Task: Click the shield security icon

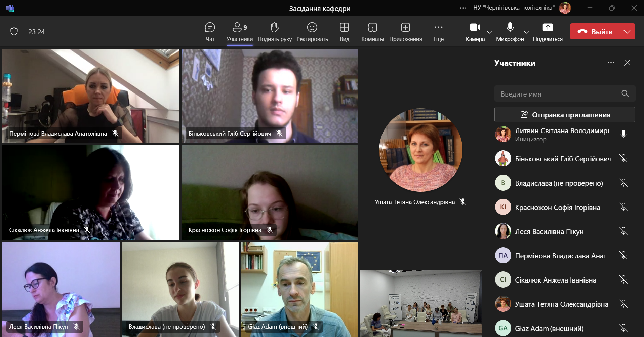Action: click(x=14, y=32)
